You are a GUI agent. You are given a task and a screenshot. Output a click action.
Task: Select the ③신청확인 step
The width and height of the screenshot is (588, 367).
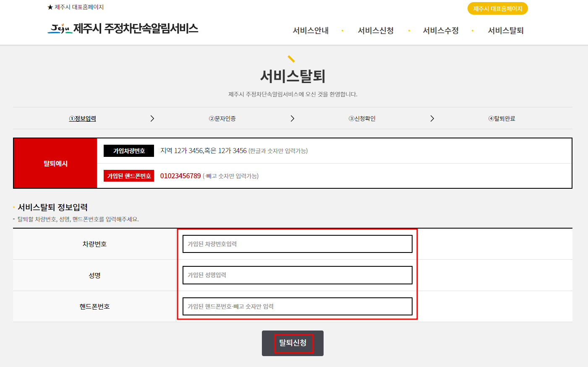point(362,118)
